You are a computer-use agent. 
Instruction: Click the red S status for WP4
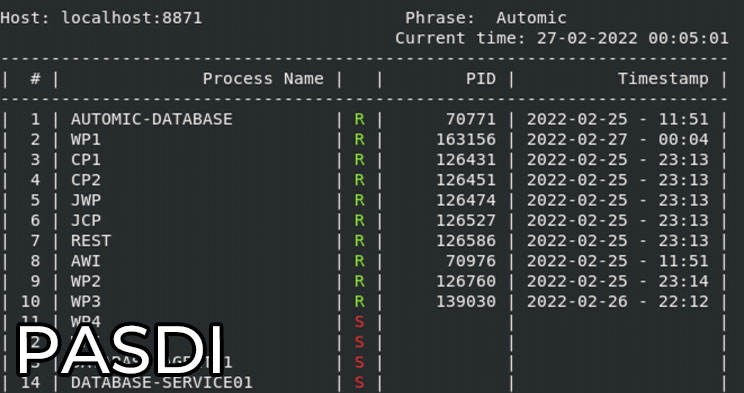[x=360, y=322]
